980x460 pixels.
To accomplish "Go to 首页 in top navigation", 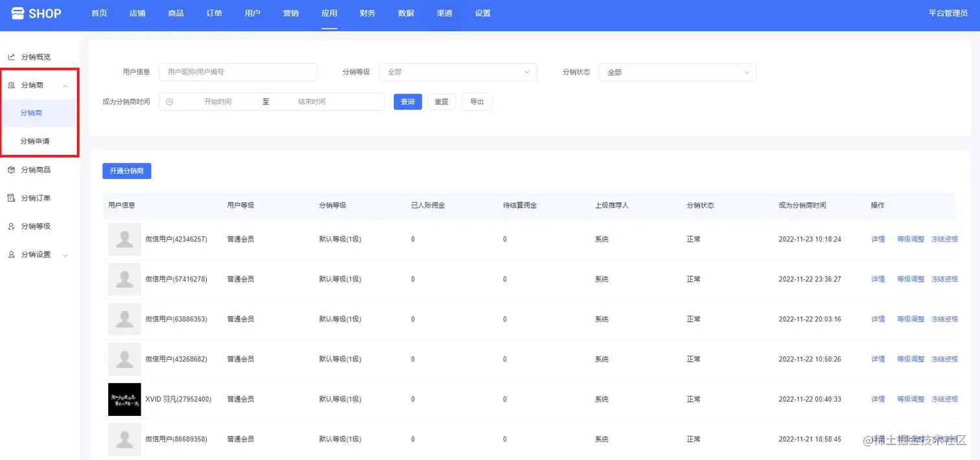I will [x=99, y=13].
